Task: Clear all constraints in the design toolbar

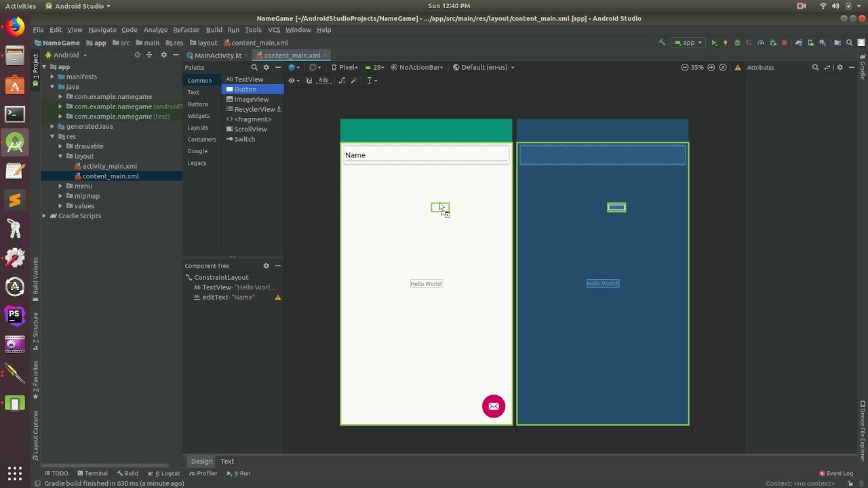Action: [342, 81]
